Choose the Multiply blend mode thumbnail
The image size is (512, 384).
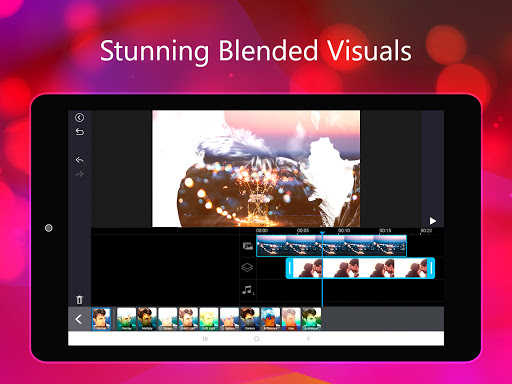coord(147,319)
